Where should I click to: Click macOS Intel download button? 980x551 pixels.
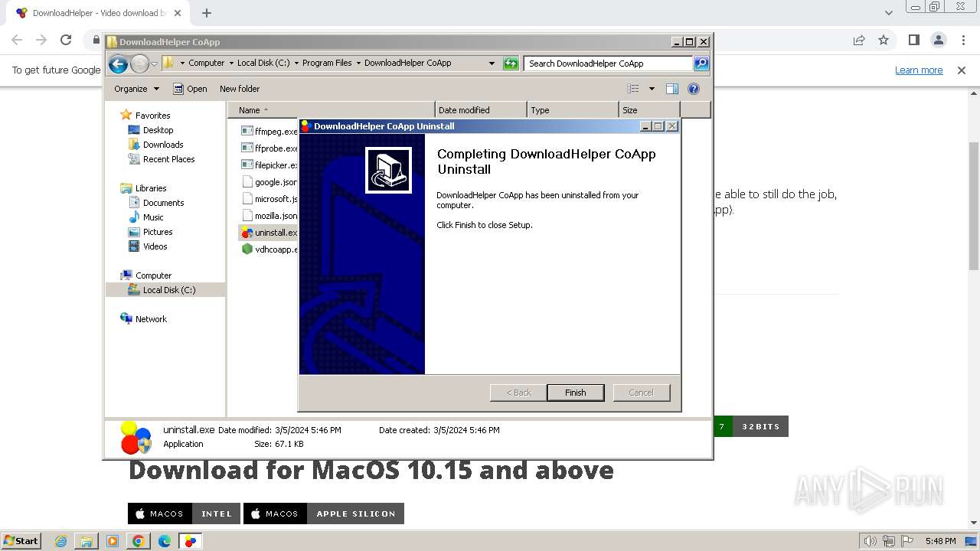pos(184,514)
